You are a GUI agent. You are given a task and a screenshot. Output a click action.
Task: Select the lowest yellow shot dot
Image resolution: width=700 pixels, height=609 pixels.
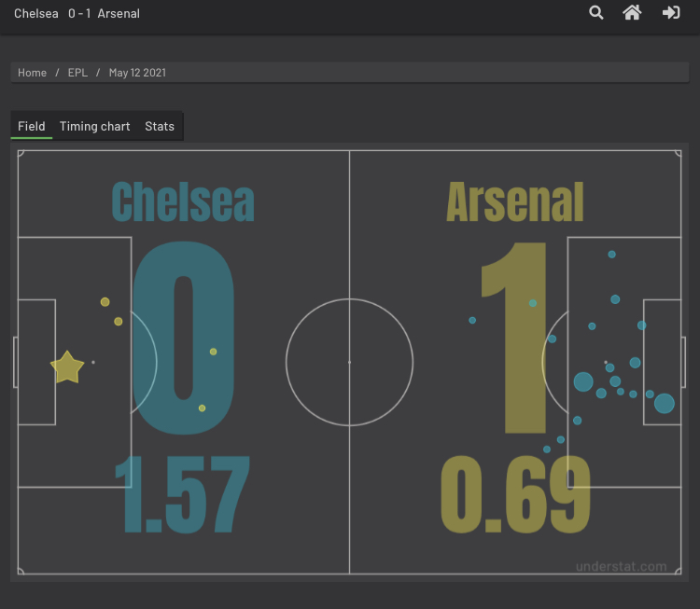[x=203, y=408]
